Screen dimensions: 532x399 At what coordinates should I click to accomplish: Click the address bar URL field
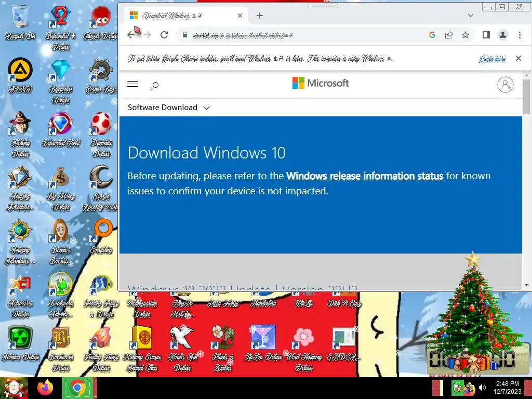point(302,35)
